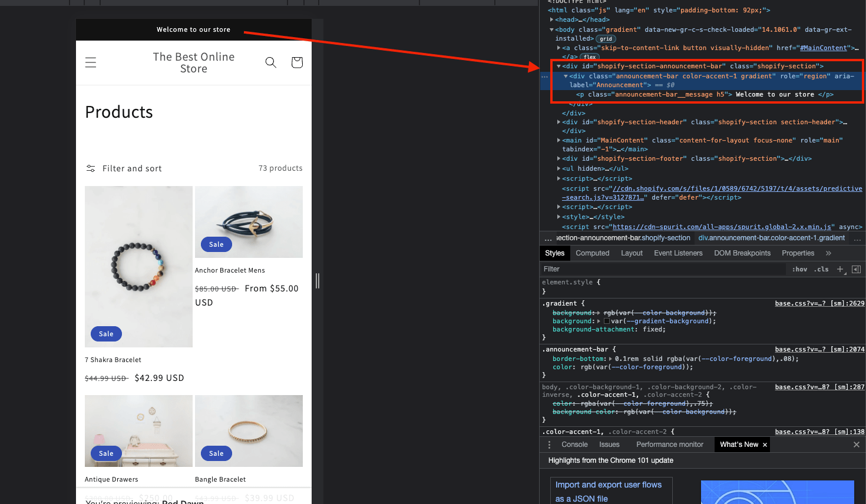Click the search magnifier icon on the storefront
This screenshot has height=504, width=866.
click(x=270, y=62)
